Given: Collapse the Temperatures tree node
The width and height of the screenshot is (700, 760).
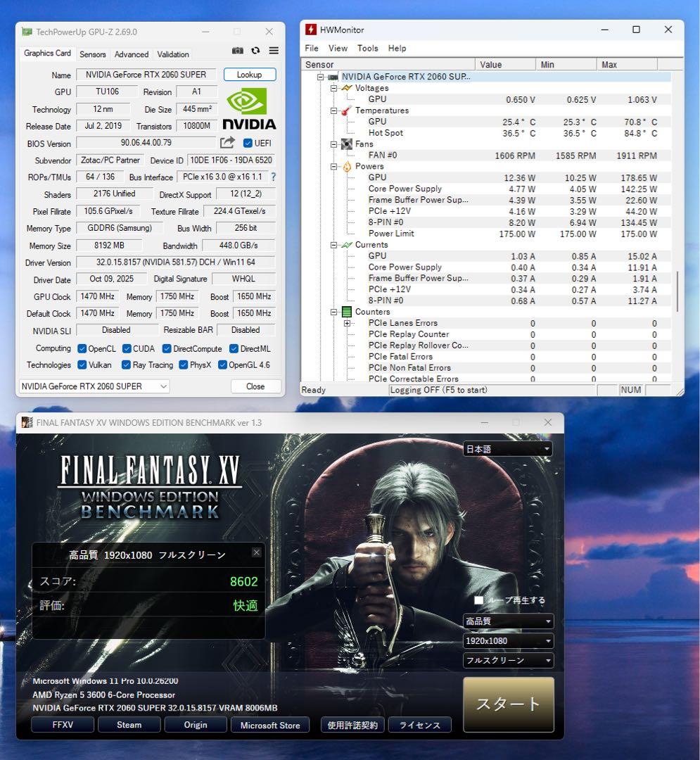Looking at the screenshot, I should [x=333, y=110].
